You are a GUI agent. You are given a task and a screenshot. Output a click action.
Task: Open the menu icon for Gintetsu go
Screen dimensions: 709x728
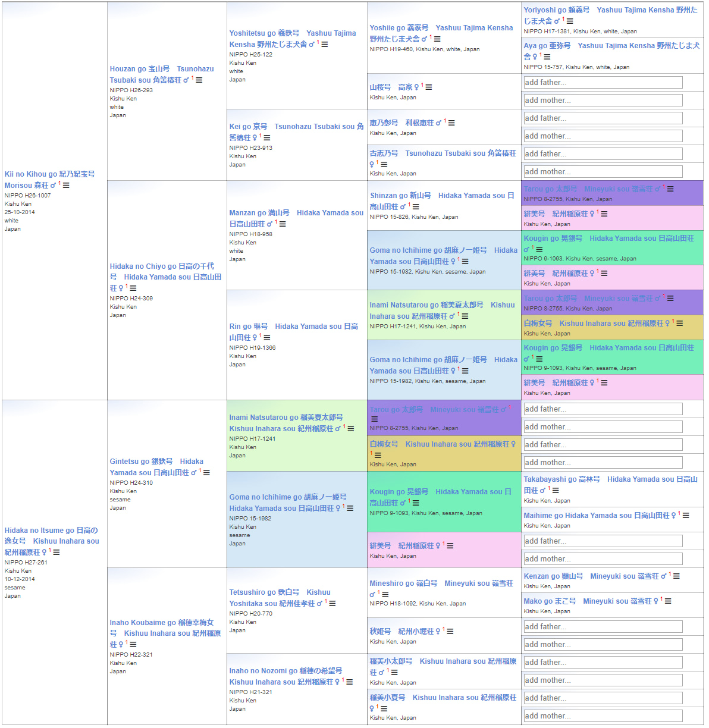(206, 473)
